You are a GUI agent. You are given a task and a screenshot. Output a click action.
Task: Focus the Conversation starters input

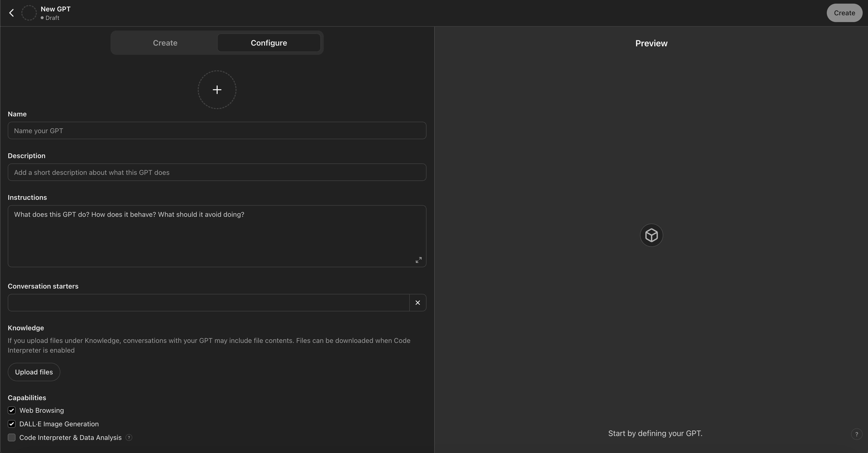pyautogui.click(x=209, y=303)
